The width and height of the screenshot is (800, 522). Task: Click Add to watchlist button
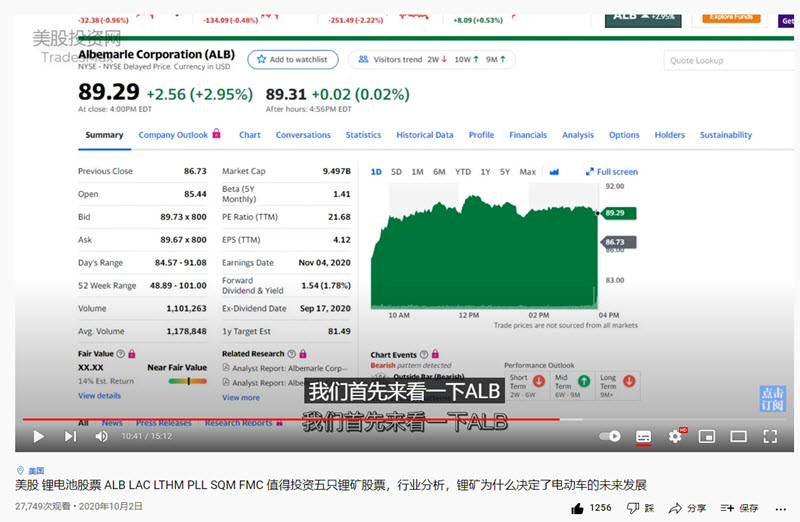pos(293,59)
